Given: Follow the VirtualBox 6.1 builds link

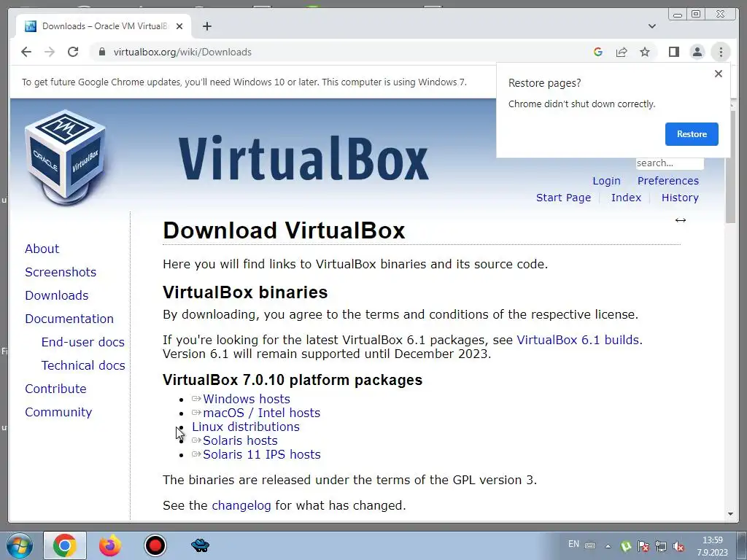Looking at the screenshot, I should [578, 340].
